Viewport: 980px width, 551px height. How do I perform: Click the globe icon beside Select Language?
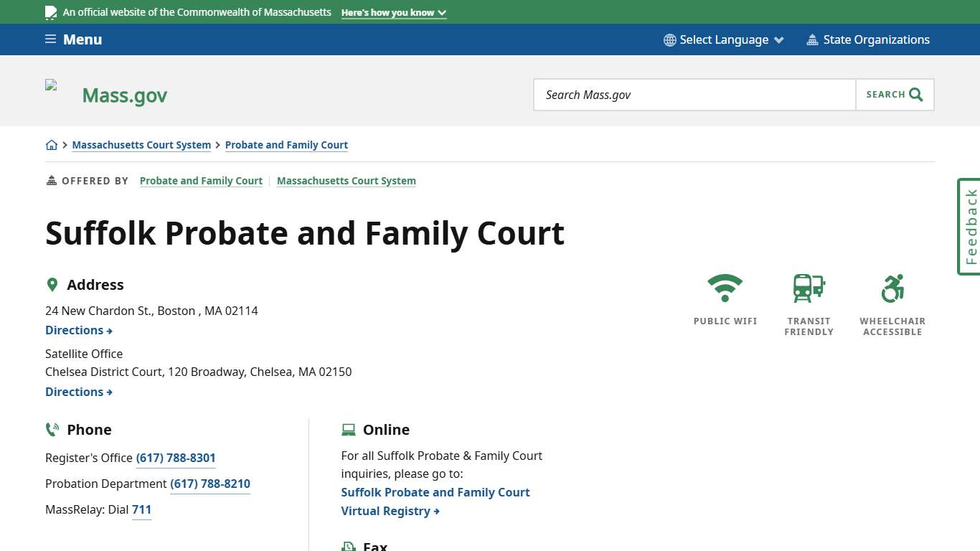669,39
